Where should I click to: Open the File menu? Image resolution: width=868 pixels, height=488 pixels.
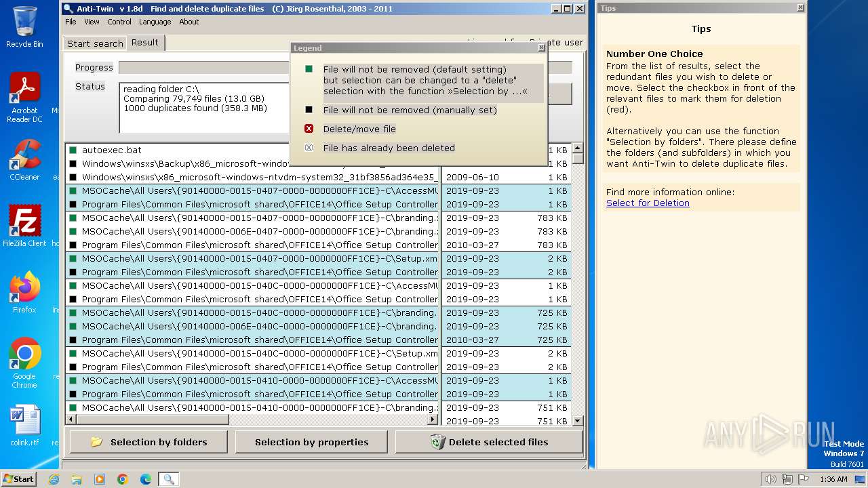[71, 22]
